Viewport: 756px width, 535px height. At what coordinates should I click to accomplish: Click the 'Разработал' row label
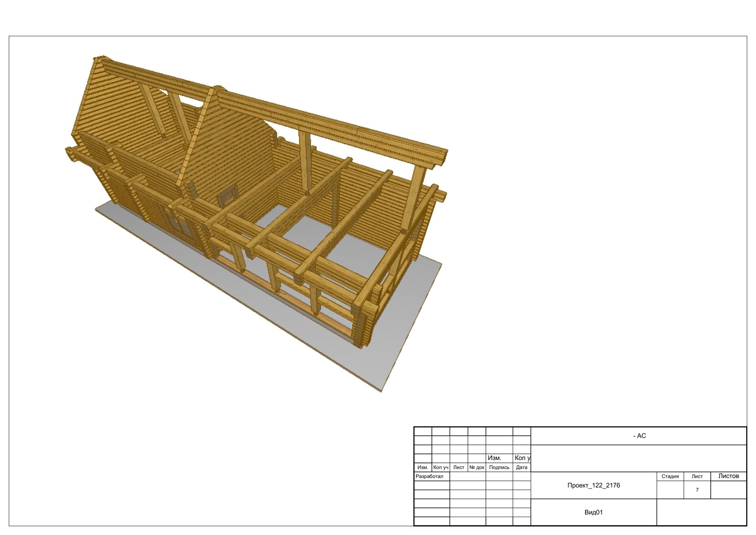click(x=430, y=476)
